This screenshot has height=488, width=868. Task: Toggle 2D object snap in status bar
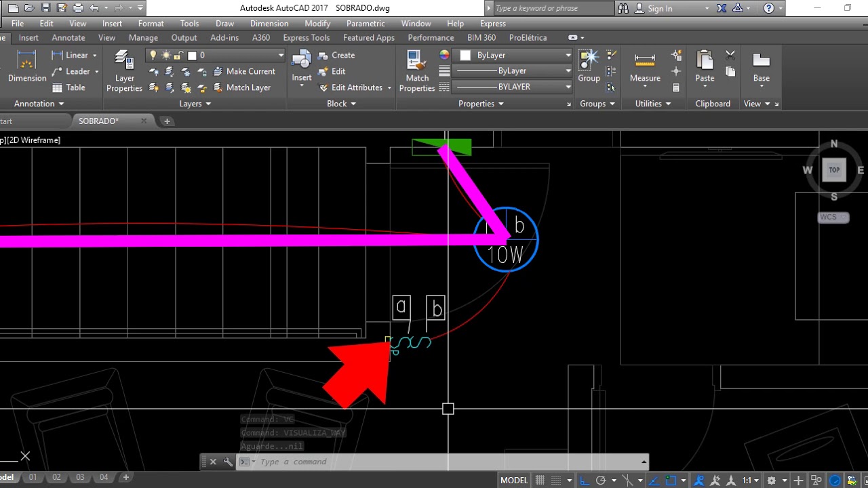point(671,480)
